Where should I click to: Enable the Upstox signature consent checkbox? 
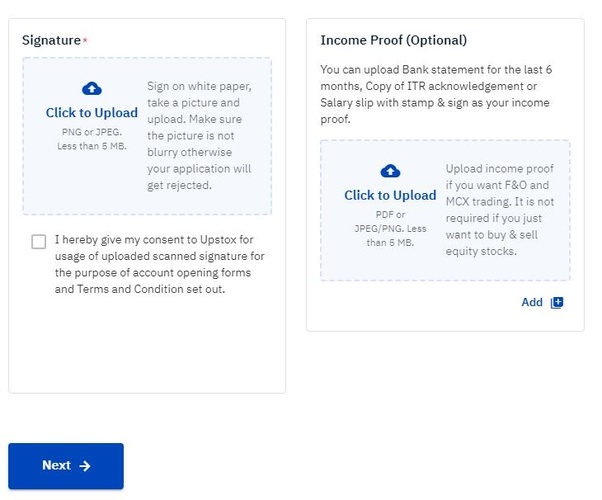(38, 241)
